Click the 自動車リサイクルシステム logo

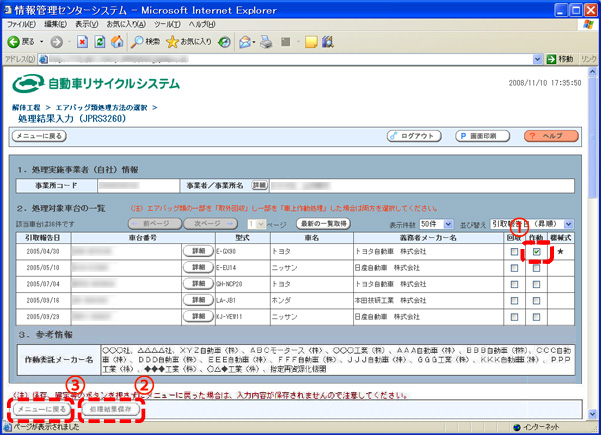[96, 84]
